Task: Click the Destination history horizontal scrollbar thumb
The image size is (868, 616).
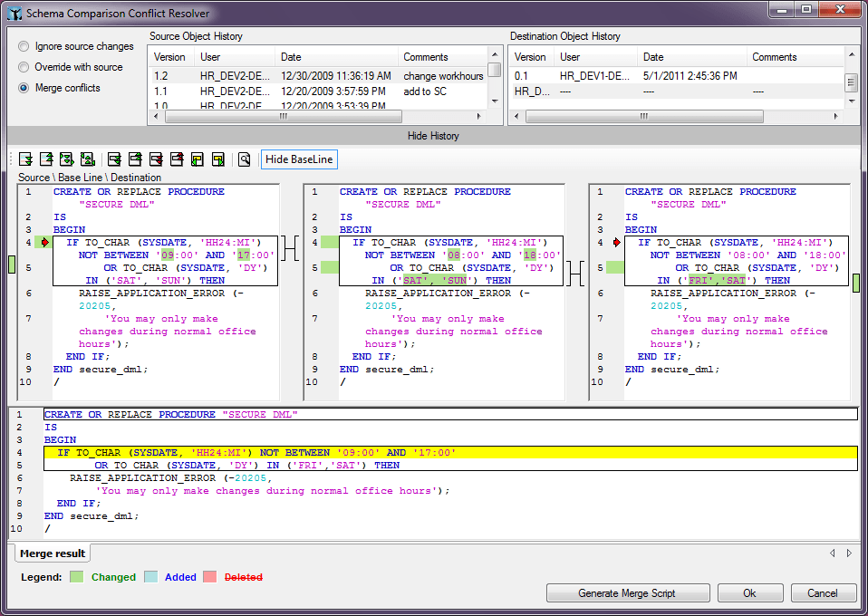Action: click(644, 116)
